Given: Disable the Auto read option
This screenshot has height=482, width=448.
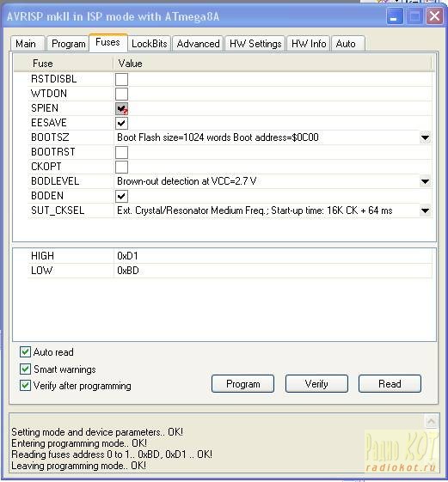Looking at the screenshot, I should pos(25,351).
